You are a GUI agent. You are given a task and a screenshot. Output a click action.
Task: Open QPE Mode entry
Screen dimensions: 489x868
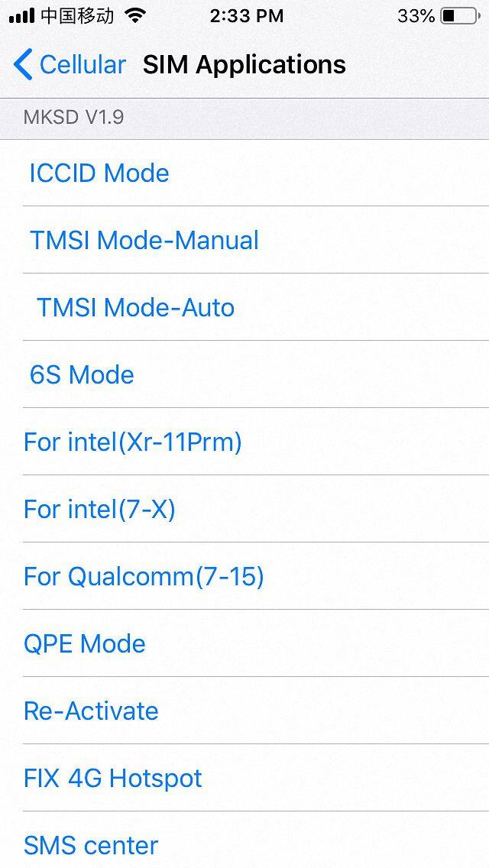click(x=85, y=644)
